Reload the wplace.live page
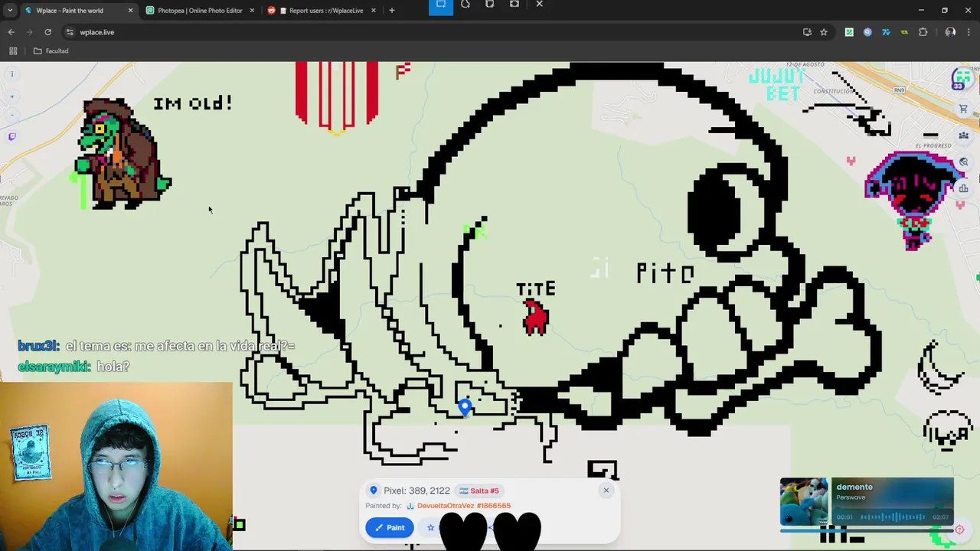The image size is (980, 551). 47,32
